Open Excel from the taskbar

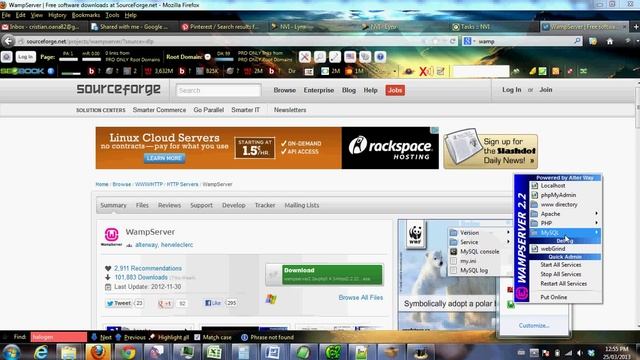[x=214, y=352]
